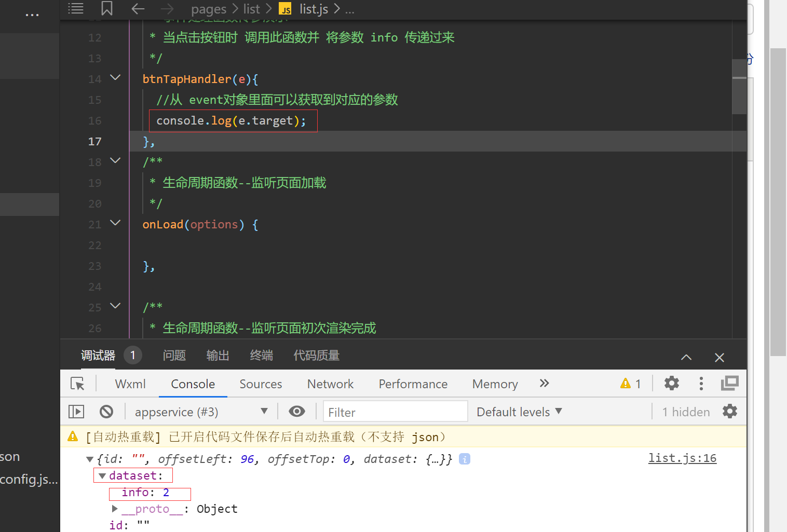Switch to the Network tab

(330, 384)
